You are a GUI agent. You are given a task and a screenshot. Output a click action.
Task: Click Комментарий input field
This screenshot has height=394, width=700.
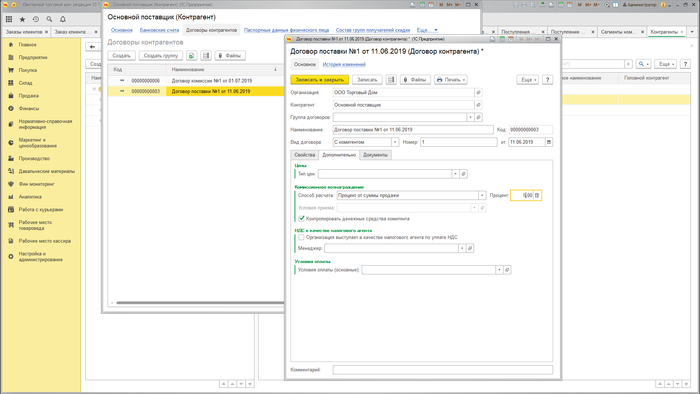[x=443, y=369]
